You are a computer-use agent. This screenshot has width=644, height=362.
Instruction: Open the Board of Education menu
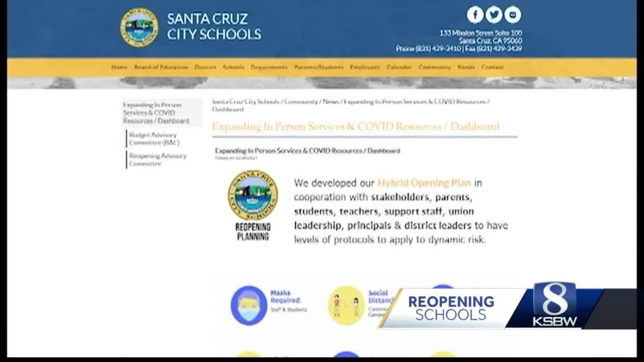(x=161, y=67)
